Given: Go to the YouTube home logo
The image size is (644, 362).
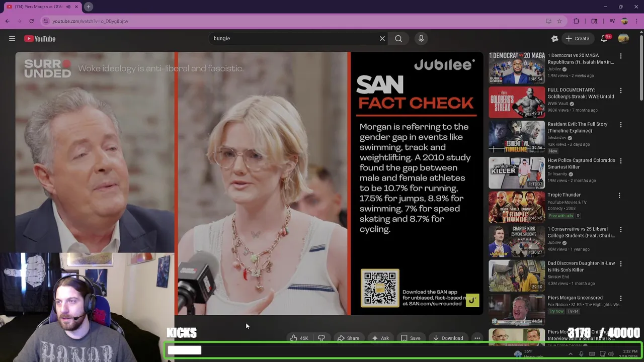Looking at the screenshot, I should pos(40,39).
